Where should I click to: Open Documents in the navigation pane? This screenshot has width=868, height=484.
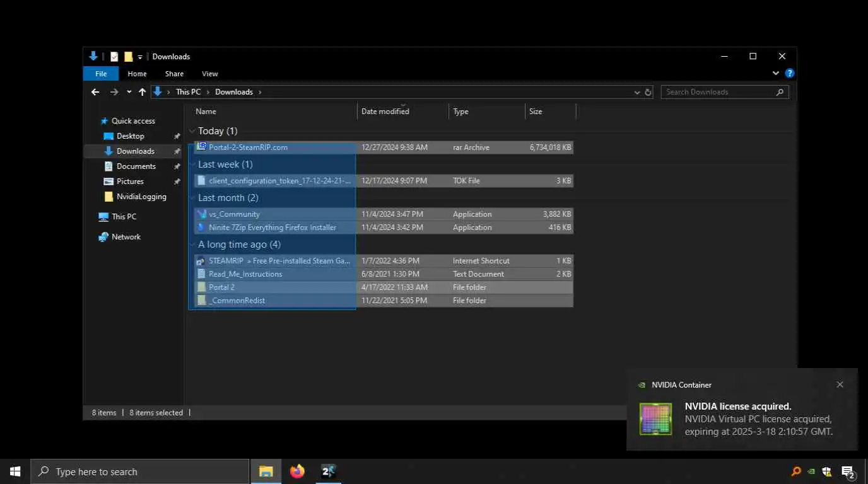(136, 166)
